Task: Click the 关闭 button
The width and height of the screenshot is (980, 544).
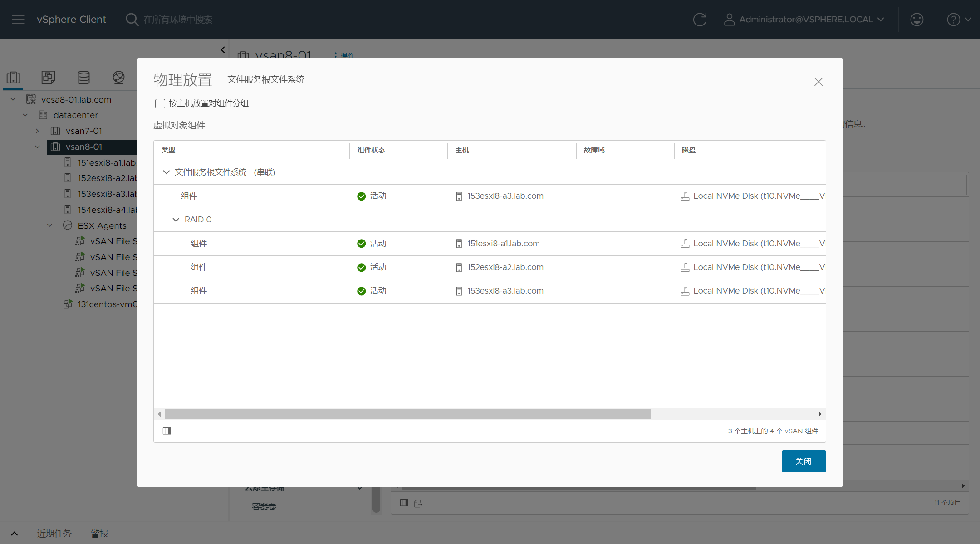Action: coord(804,461)
